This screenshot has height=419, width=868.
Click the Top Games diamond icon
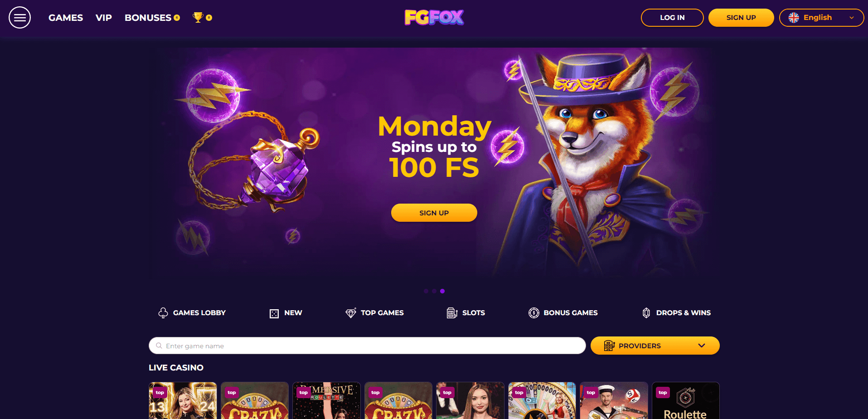[x=351, y=313]
